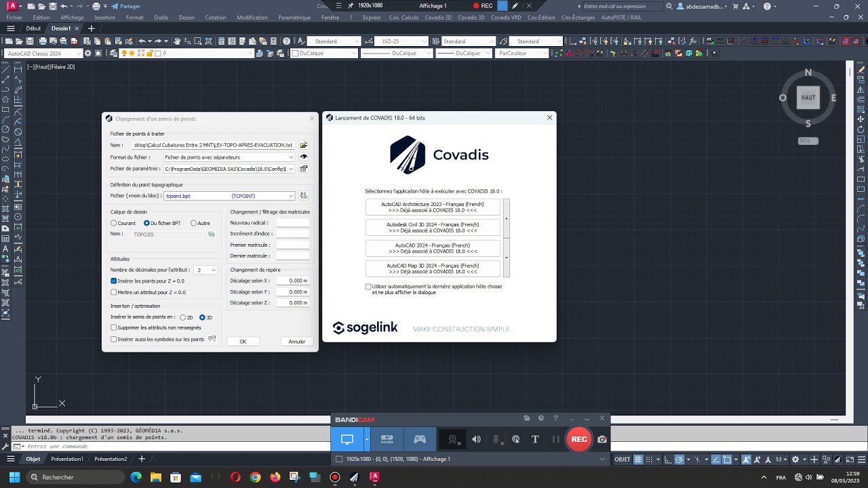This screenshot has width=868, height=488.
Task: Expand Bandicam recording mode arrow
Action: click(x=367, y=439)
